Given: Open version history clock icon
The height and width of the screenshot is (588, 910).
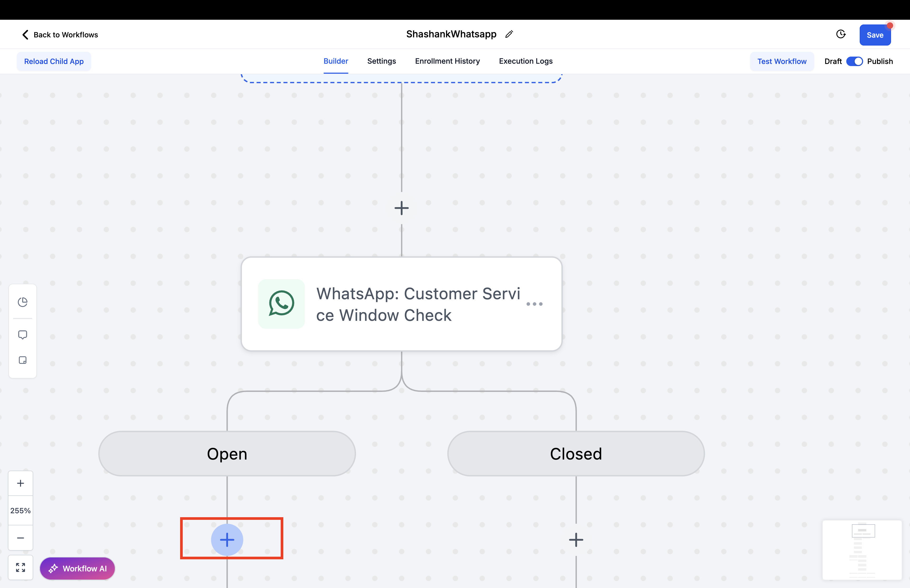Looking at the screenshot, I should click(840, 34).
